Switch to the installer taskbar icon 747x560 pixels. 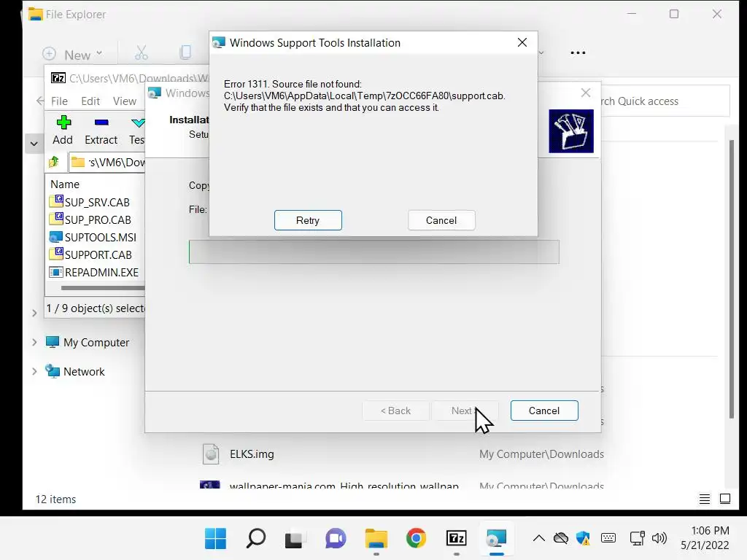point(496,539)
